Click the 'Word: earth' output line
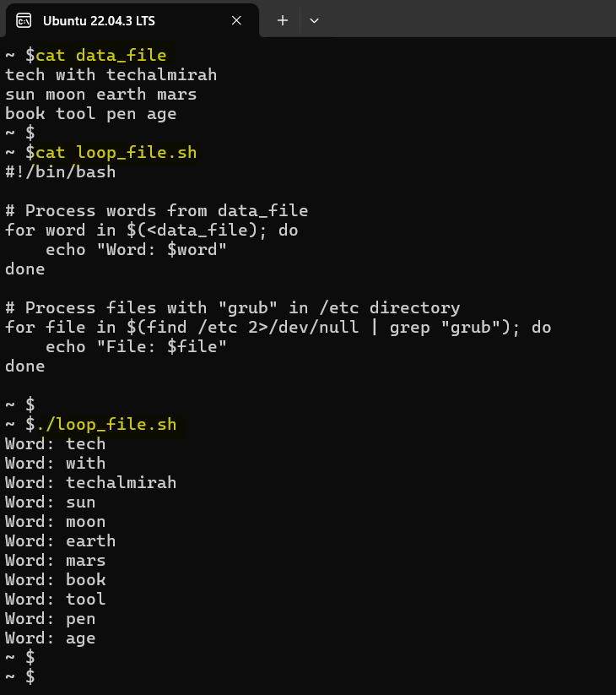Image resolution: width=616 pixels, height=695 pixels. [x=60, y=541]
